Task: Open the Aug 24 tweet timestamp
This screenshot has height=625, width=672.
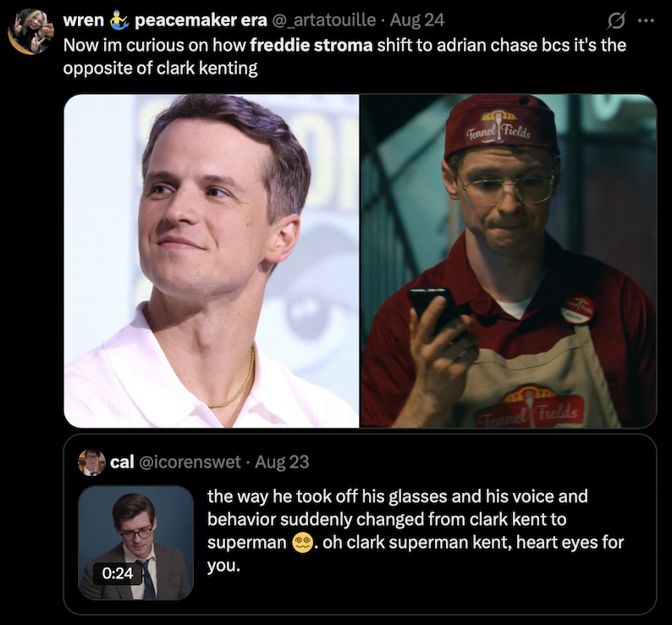Action: (x=417, y=19)
